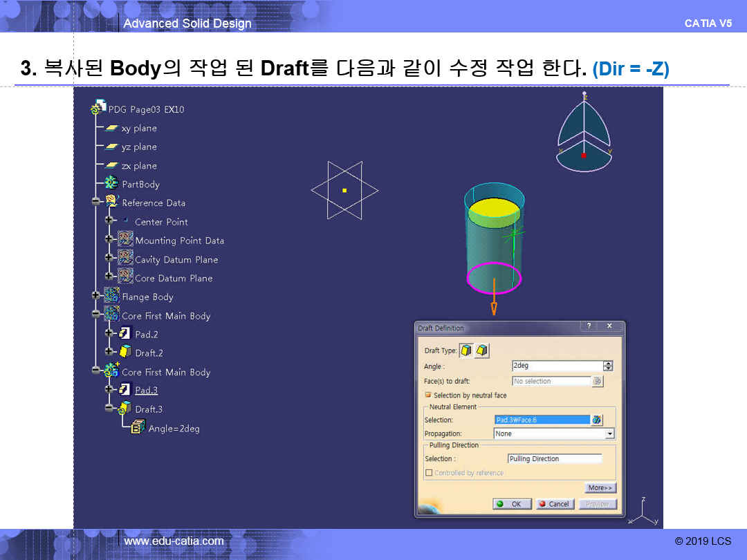Click the More>> button
Viewport: 747px width, 560px height.
coord(600,487)
